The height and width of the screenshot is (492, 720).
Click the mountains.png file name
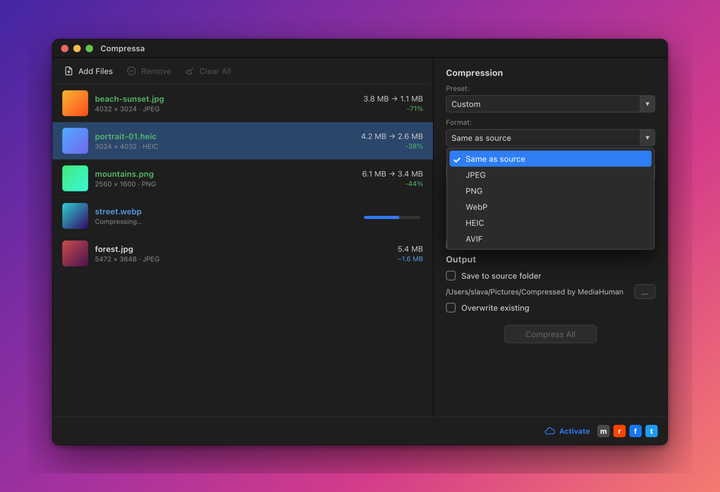[124, 174]
